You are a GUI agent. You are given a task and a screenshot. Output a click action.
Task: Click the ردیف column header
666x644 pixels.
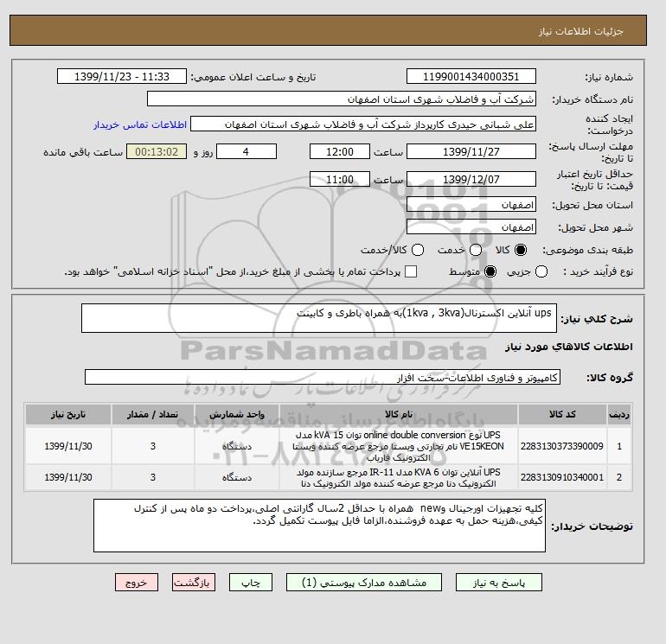[x=619, y=414]
